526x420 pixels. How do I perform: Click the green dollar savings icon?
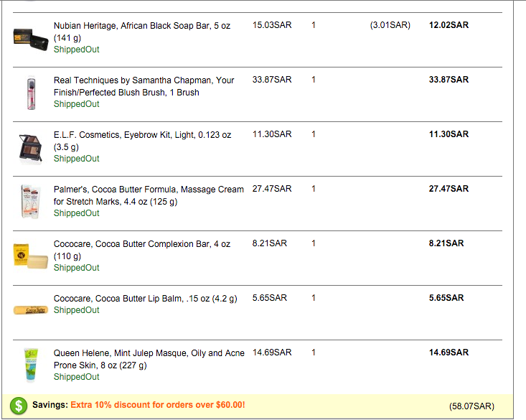[20, 406]
